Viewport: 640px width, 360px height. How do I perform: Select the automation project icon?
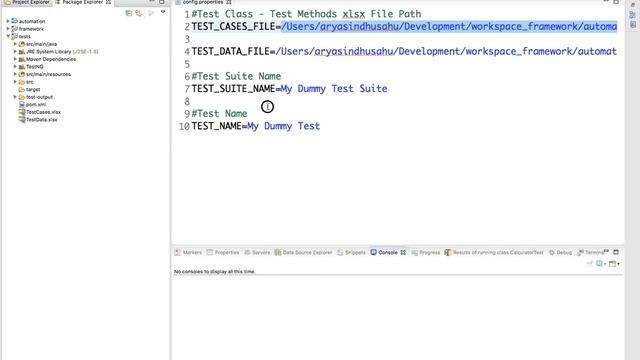tap(14, 21)
